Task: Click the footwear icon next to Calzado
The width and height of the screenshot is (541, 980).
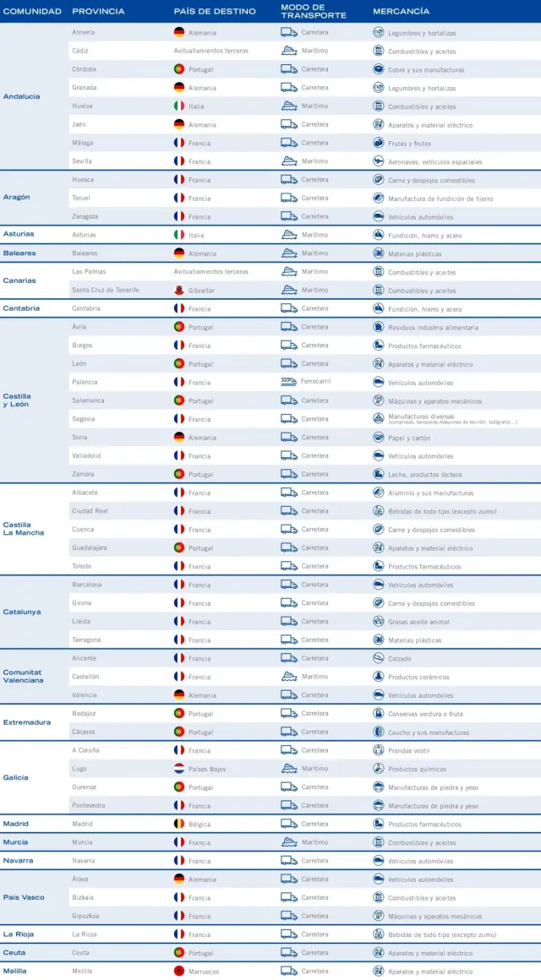Action: [x=379, y=658]
